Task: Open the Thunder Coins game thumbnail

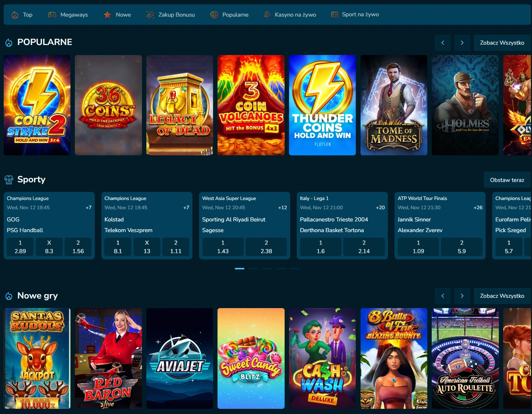Action: coord(322,105)
